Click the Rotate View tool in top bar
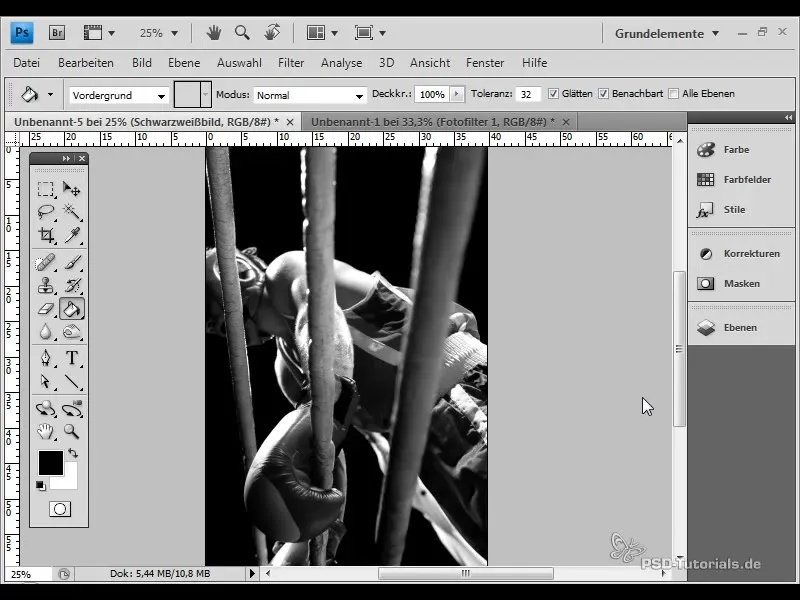 272,32
